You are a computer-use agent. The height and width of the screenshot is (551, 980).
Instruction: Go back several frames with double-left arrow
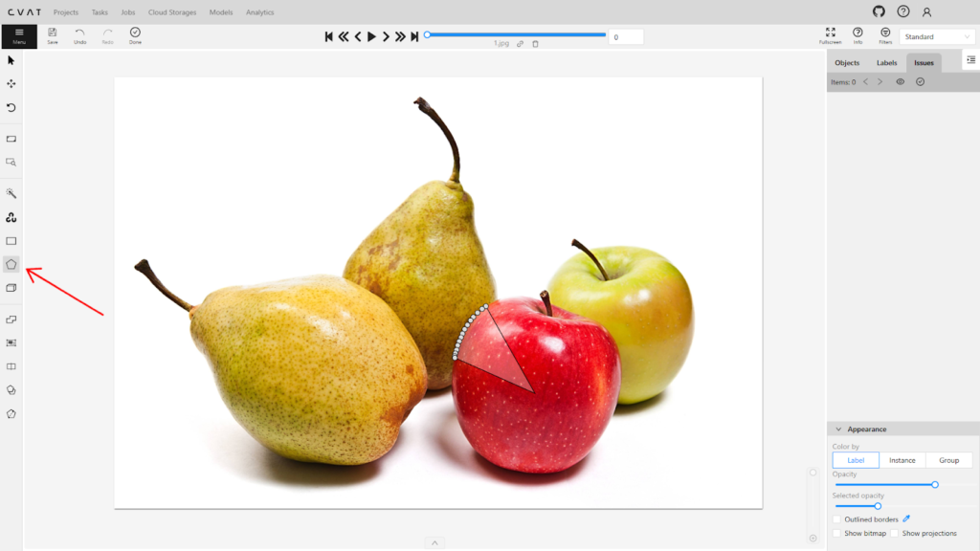344,37
